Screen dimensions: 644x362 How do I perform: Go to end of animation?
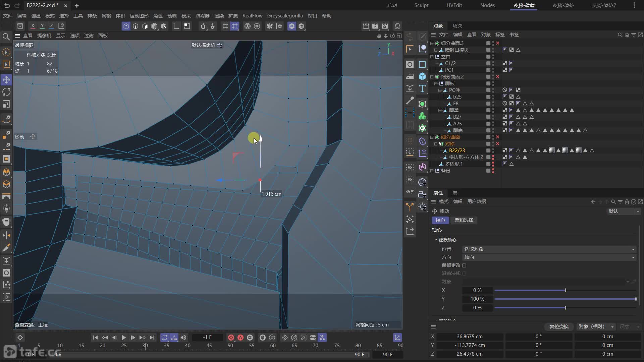click(x=152, y=338)
